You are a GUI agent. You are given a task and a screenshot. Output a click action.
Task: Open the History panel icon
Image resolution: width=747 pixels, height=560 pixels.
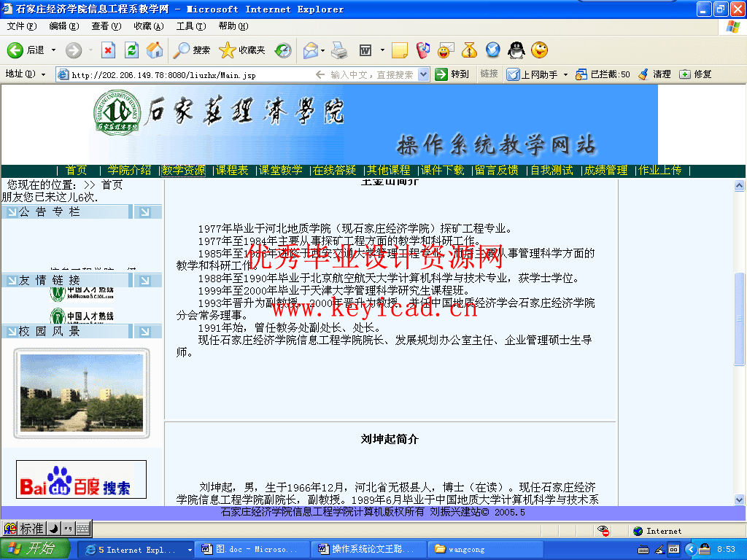coord(283,50)
